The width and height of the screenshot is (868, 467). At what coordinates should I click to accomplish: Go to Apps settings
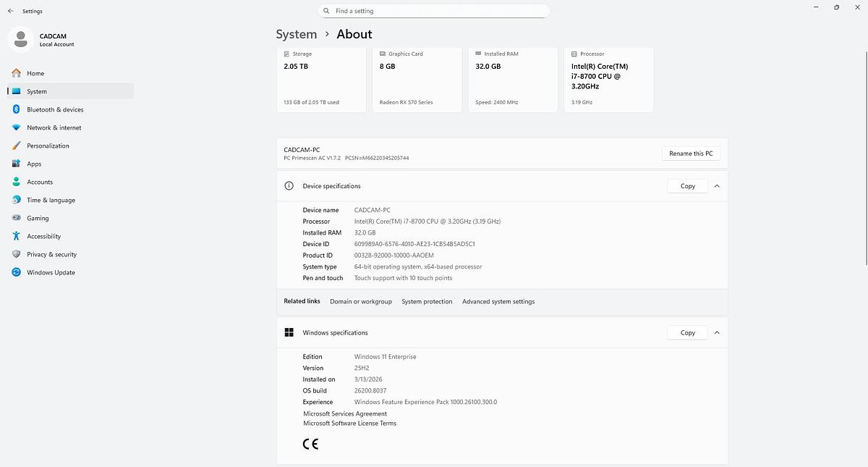pos(34,164)
